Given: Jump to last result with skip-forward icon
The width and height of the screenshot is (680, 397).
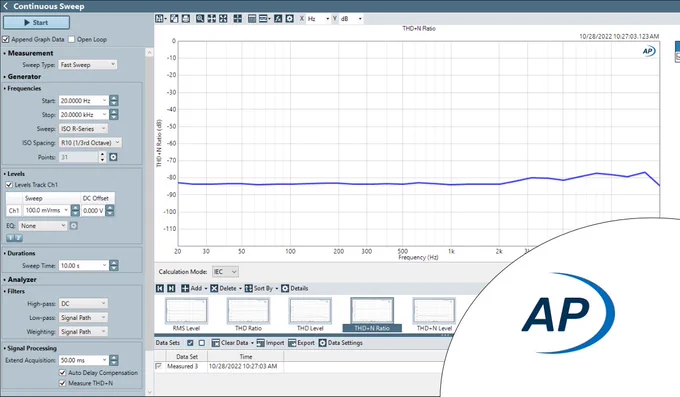Looking at the screenshot, I should (x=171, y=288).
